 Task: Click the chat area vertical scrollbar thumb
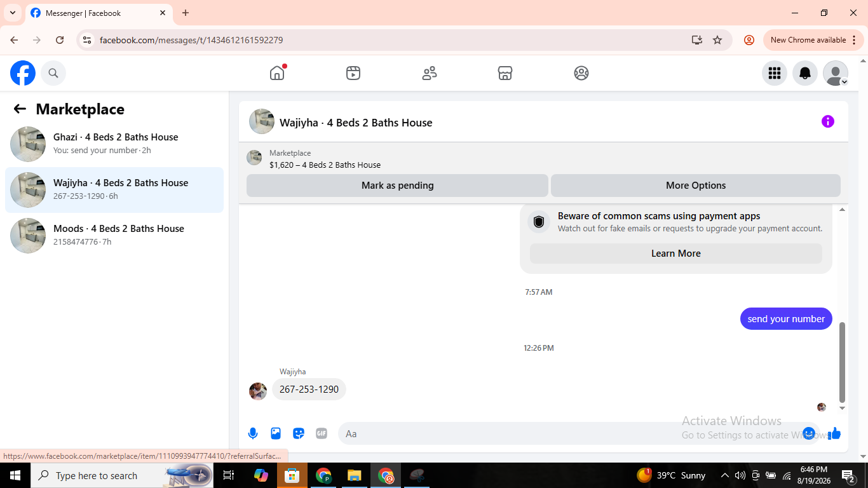tap(843, 362)
